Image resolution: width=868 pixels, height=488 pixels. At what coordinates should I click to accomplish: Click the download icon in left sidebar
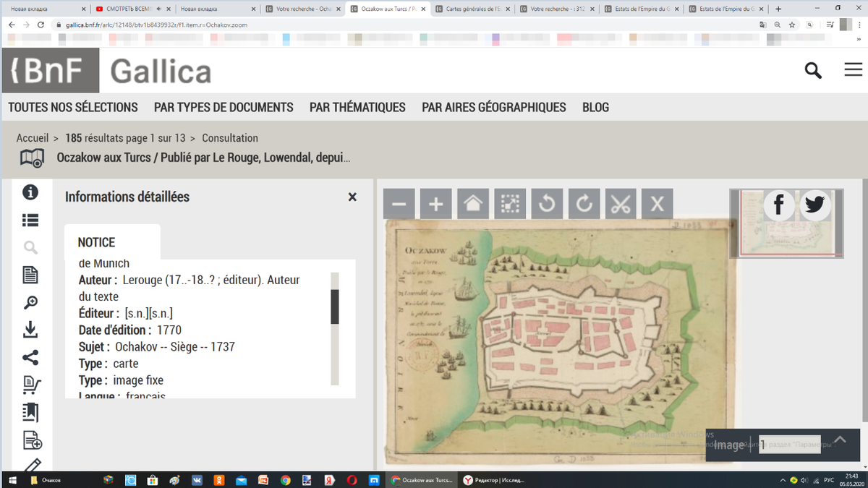[x=30, y=330]
